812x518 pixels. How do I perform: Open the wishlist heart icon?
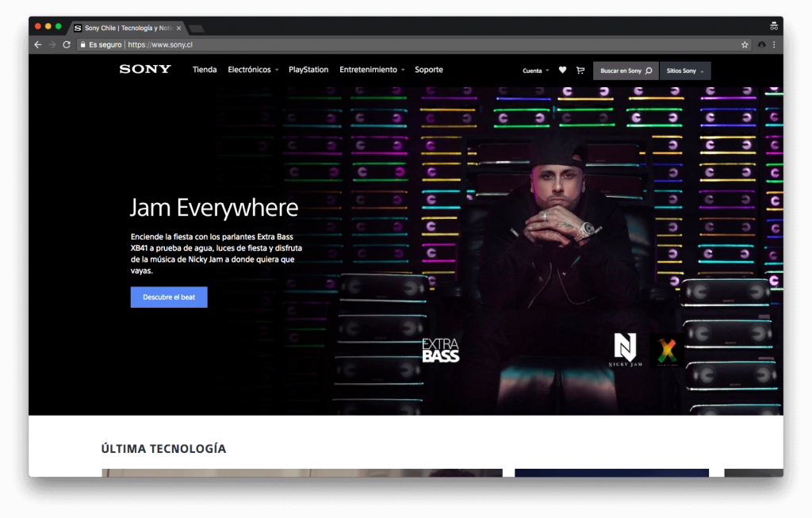pos(562,71)
